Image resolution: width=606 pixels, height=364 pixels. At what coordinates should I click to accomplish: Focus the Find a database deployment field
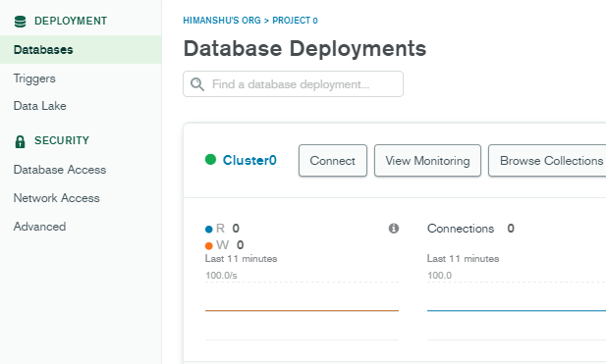(x=293, y=83)
